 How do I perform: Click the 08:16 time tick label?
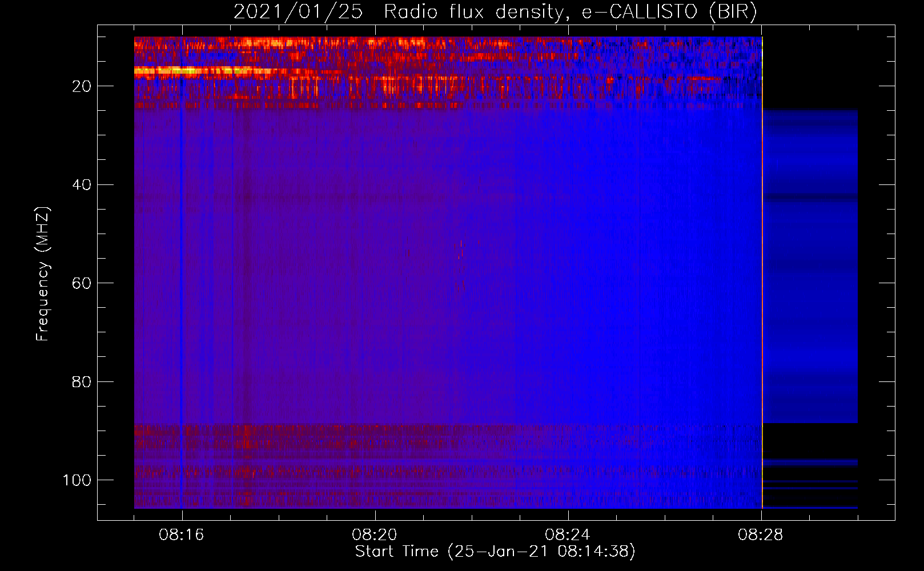[x=182, y=534]
